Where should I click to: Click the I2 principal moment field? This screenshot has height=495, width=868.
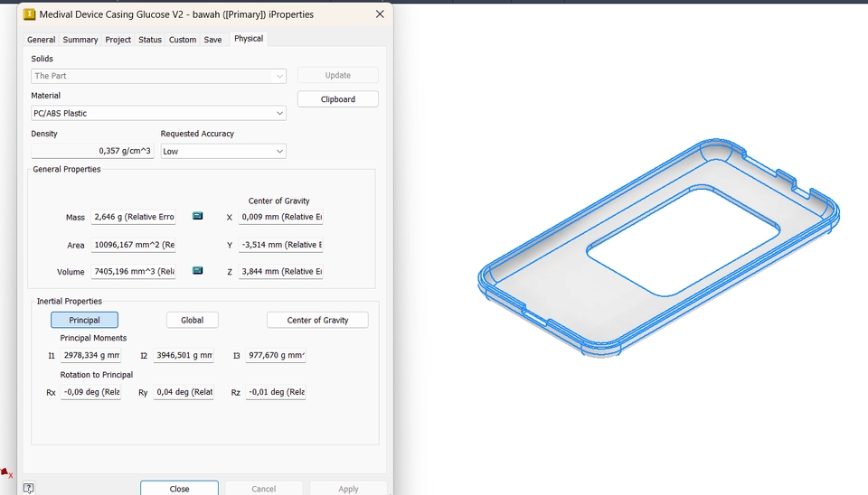(184, 355)
